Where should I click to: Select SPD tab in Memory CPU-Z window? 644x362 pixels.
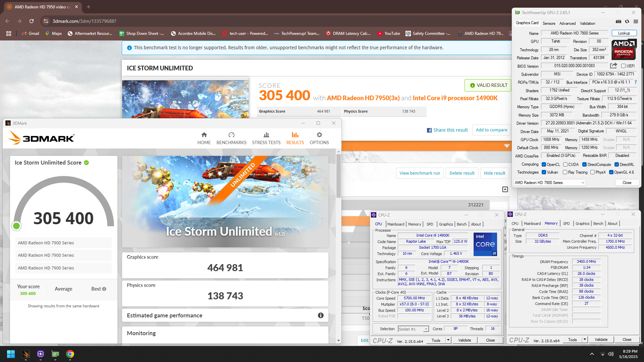[x=567, y=224]
